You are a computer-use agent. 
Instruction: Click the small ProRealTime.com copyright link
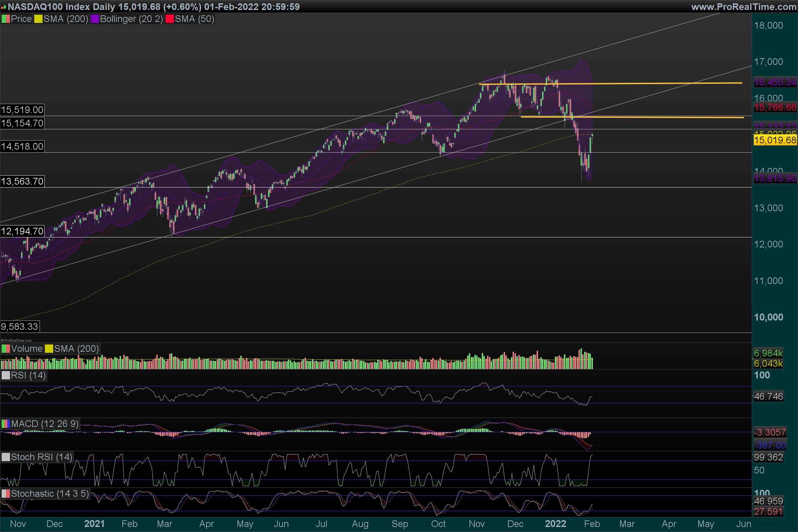[x=16, y=340]
